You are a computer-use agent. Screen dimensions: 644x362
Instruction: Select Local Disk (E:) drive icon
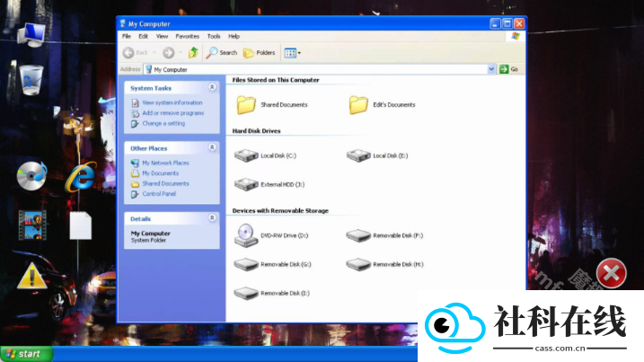(358, 155)
